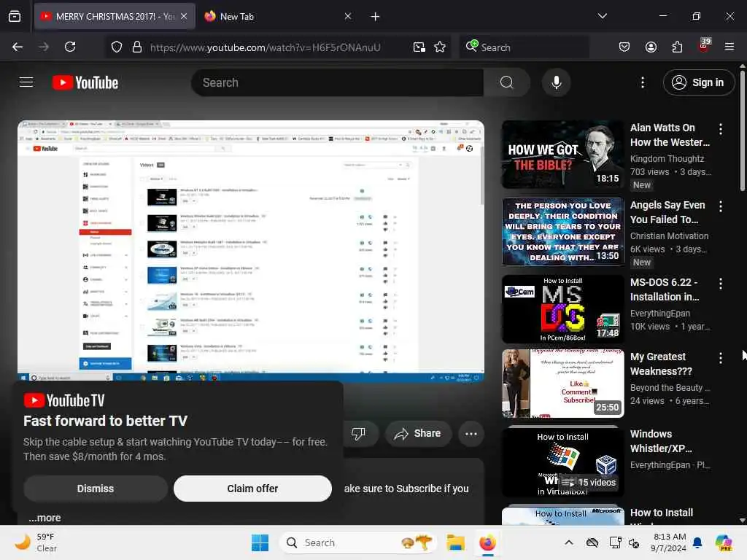Show hidden system tray icons
Viewport: 747px width, 560px height.
pos(569,542)
